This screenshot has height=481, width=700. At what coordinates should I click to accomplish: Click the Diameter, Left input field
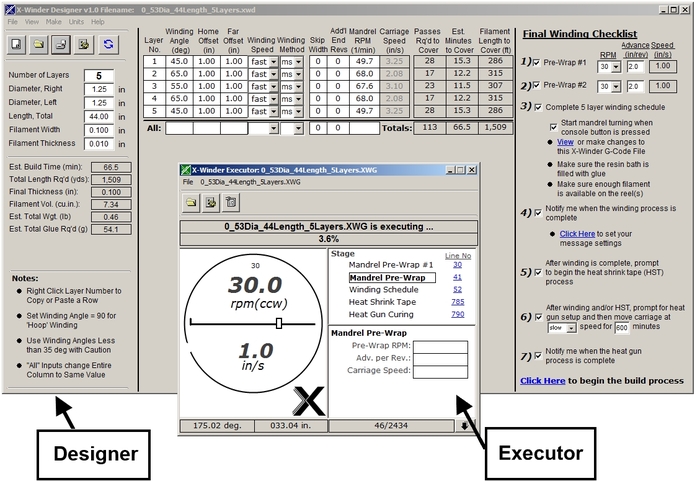click(99, 103)
